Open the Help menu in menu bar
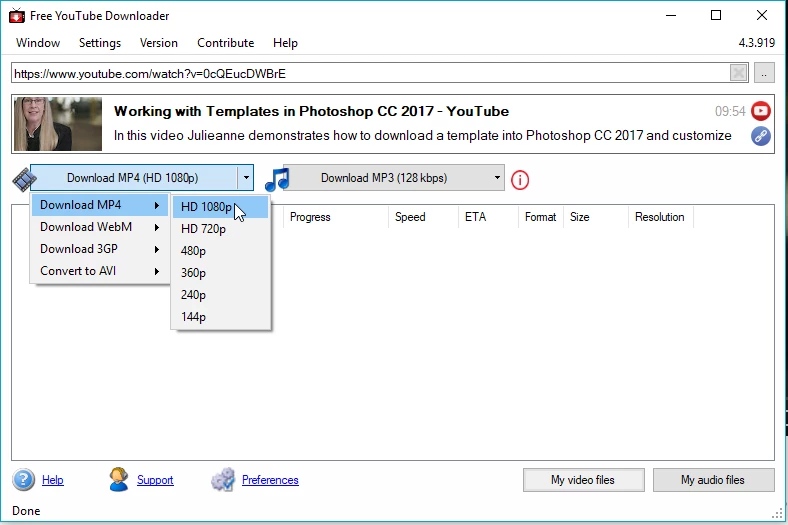 tap(285, 43)
